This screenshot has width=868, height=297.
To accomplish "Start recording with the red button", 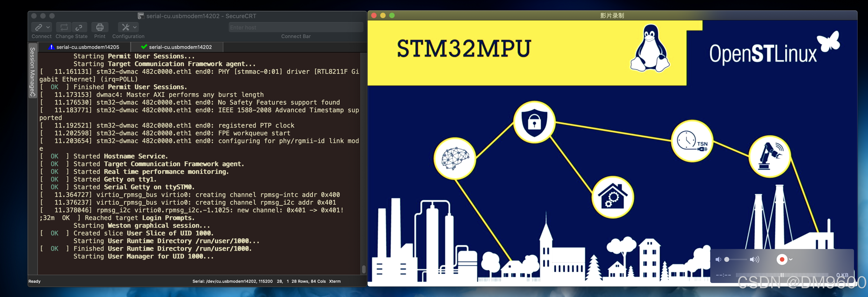I will [782, 259].
